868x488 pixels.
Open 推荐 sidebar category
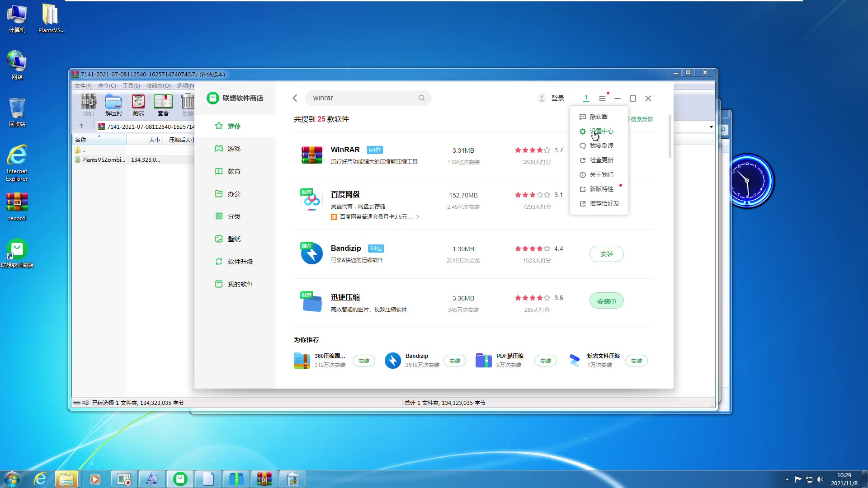click(x=235, y=126)
